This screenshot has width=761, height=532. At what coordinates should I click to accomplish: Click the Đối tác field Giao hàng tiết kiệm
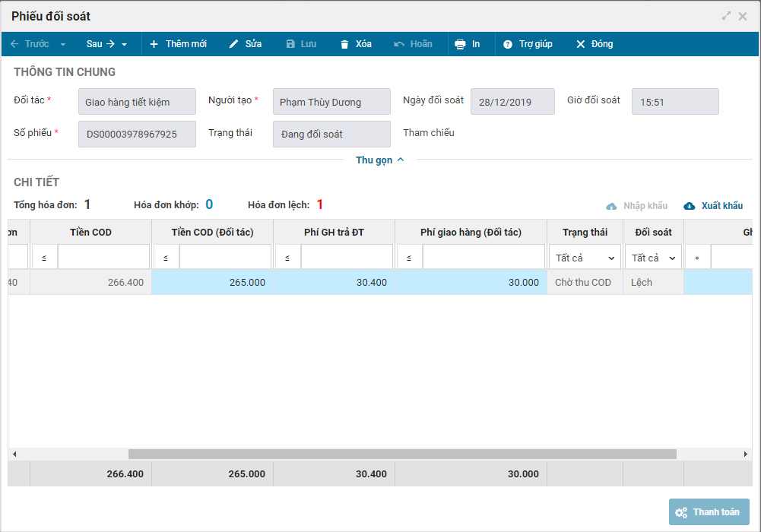pyautogui.click(x=138, y=101)
